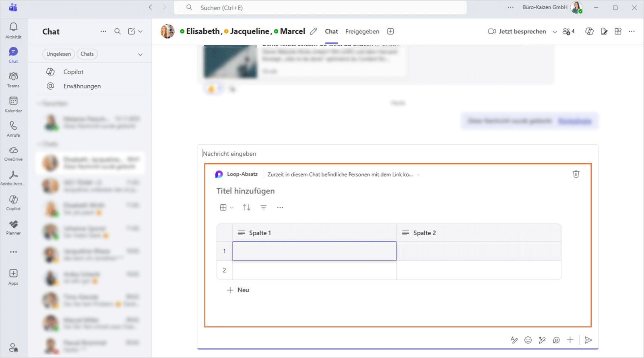Open Teams section in left rail

(x=13, y=80)
